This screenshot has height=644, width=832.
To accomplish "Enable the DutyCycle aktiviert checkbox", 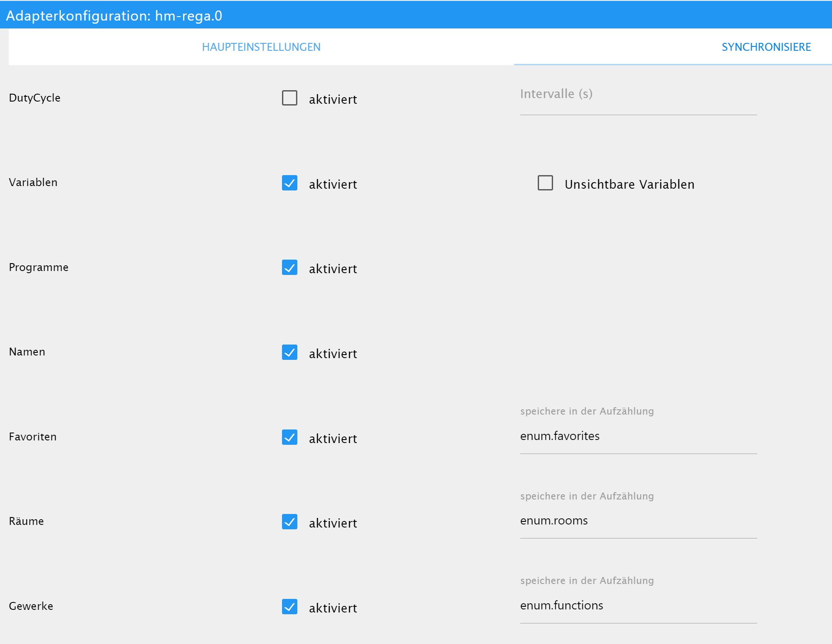I will coord(289,98).
